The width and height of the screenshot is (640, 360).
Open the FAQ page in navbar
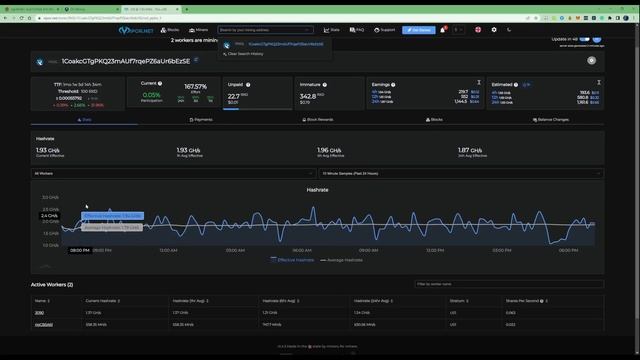click(357, 30)
